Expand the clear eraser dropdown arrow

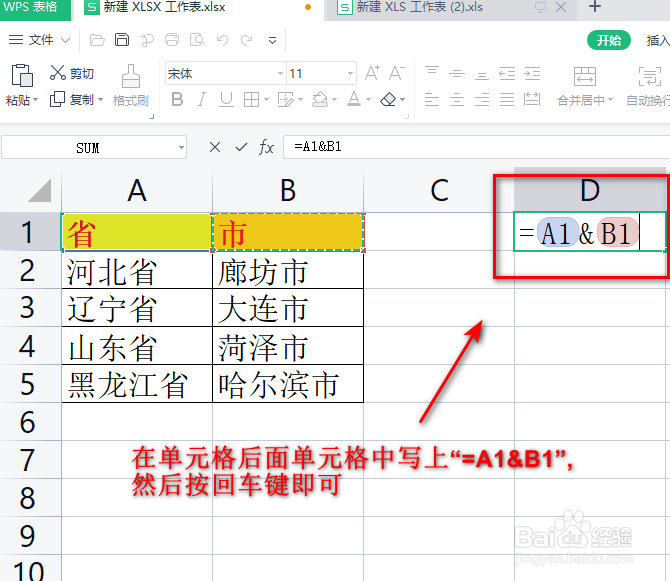click(403, 100)
